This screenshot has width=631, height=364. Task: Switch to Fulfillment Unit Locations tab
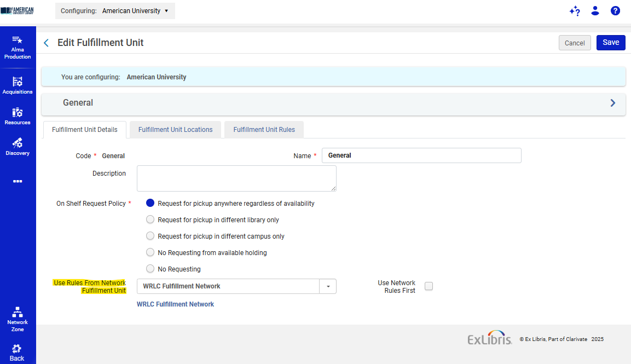click(x=175, y=130)
